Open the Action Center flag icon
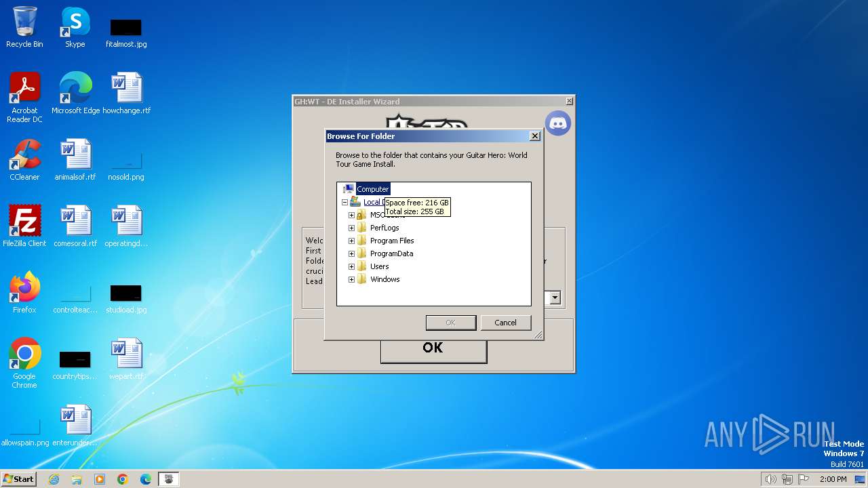Viewport: 868px width, 488px height. [804, 479]
